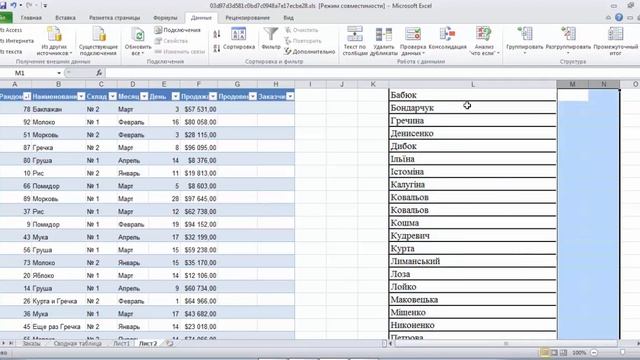Click Свойства properties item
Image resolution: width=640 pixels, height=360 pixels.
171,41
